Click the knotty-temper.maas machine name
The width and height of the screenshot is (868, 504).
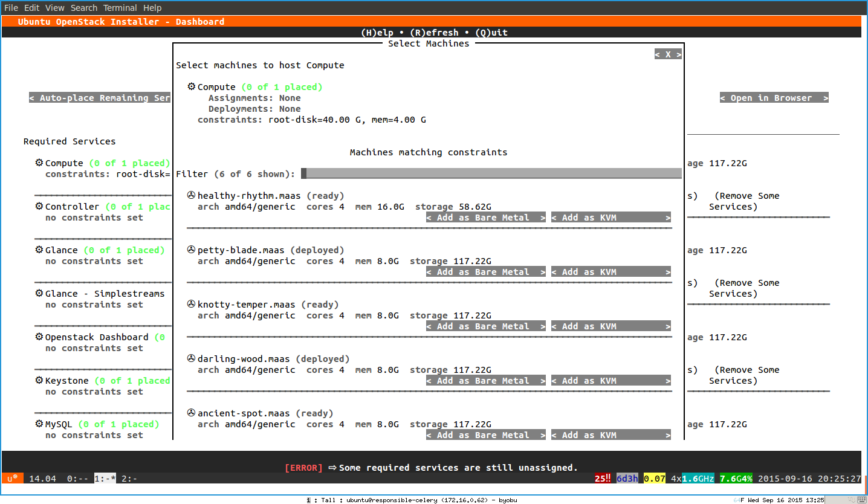tap(247, 305)
